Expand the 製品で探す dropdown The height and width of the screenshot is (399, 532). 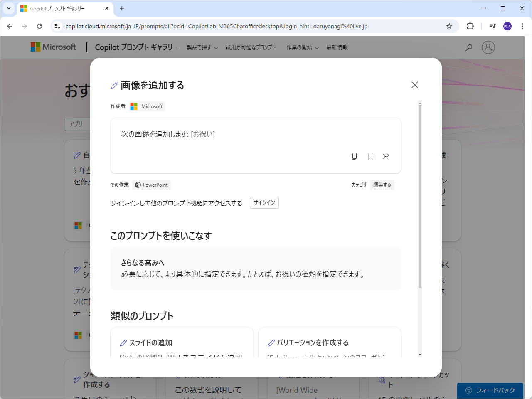pyautogui.click(x=202, y=47)
